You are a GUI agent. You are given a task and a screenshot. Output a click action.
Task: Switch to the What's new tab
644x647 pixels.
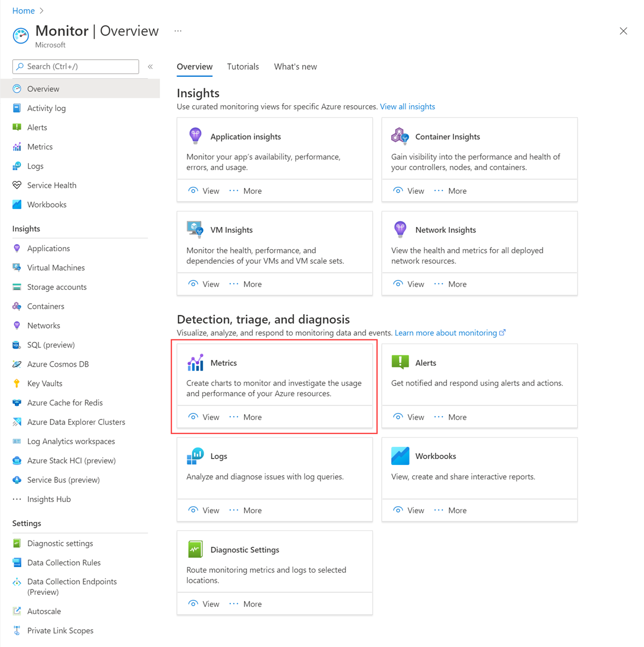coord(295,67)
